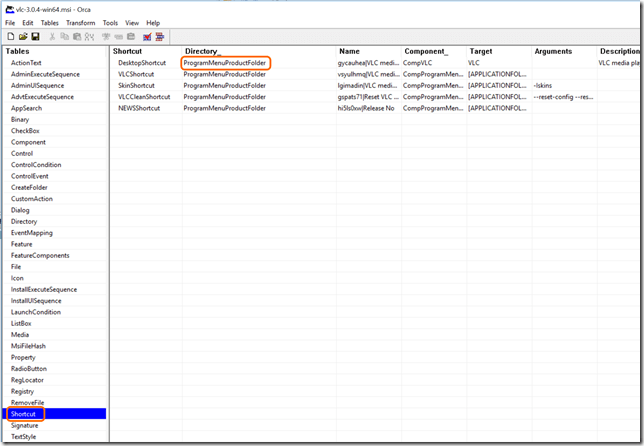The height and width of the screenshot is (446, 644).
Task: Click the Open file folder icon
Action: 22,36
